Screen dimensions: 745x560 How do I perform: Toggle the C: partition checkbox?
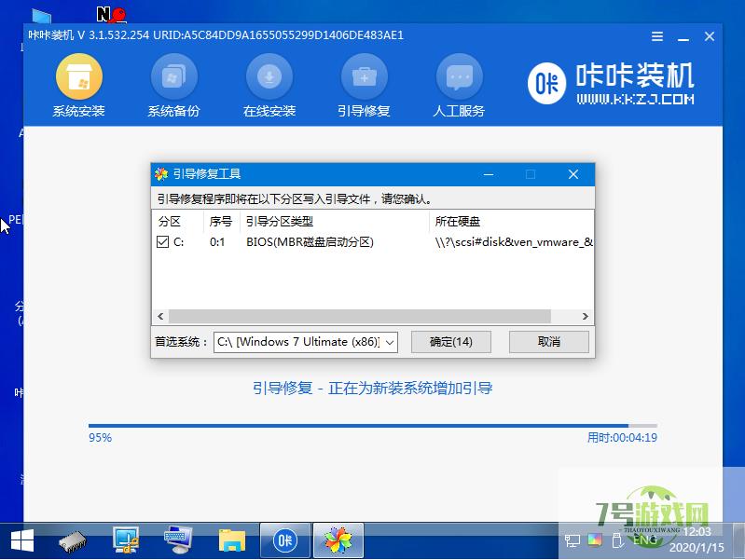(162, 242)
